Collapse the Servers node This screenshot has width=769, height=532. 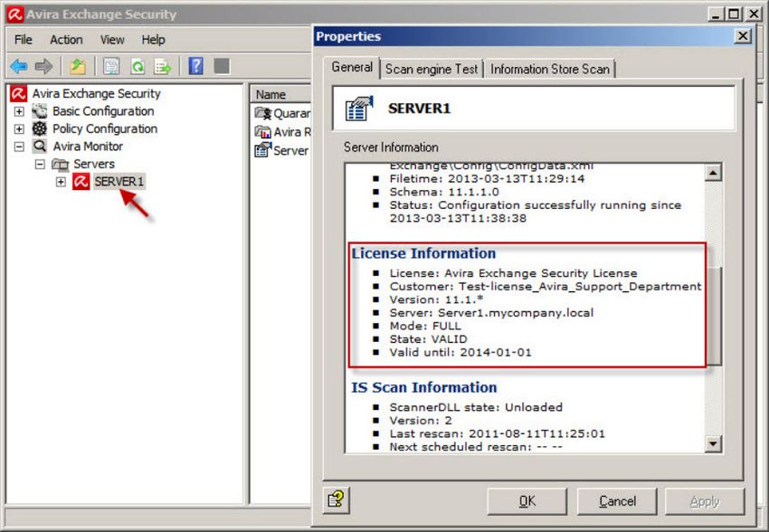[40, 165]
